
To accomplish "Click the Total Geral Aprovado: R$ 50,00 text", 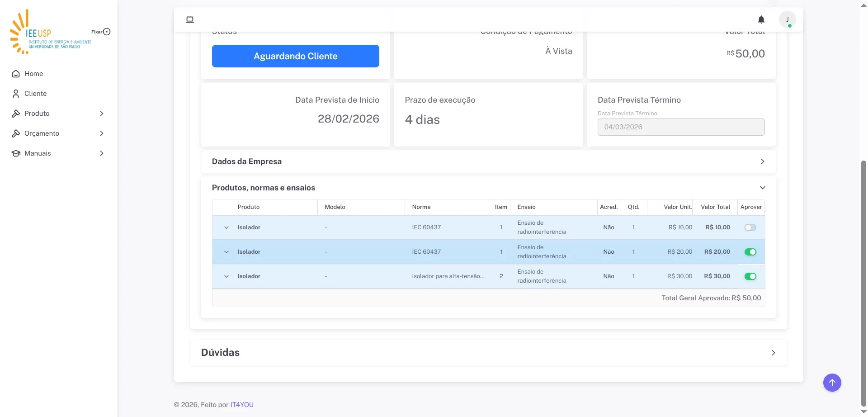I will click(711, 298).
